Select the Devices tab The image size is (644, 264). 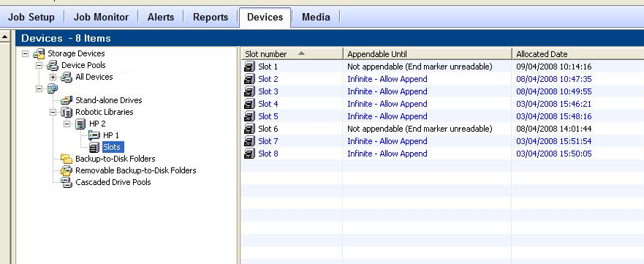[x=265, y=18]
